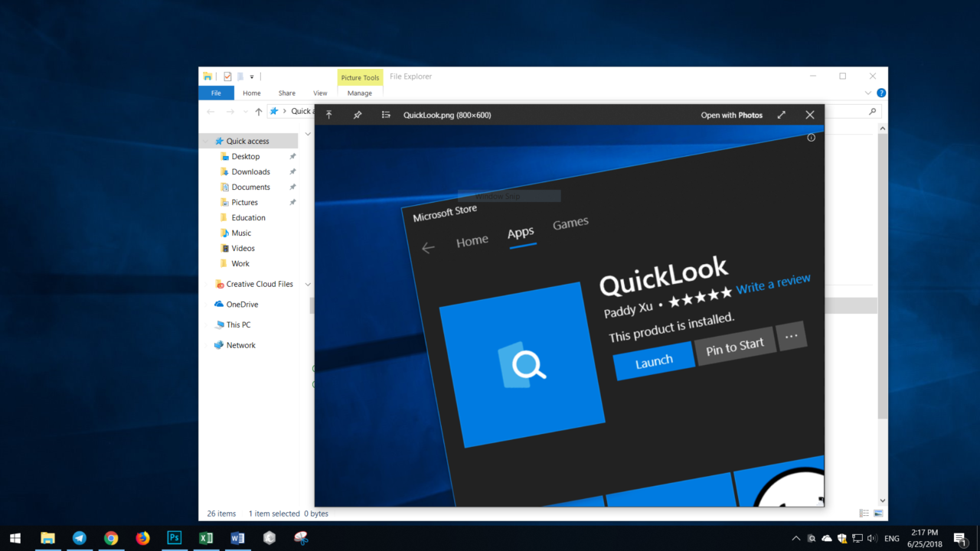
Task: Open Documents folder in navigation pane
Action: [x=251, y=187]
